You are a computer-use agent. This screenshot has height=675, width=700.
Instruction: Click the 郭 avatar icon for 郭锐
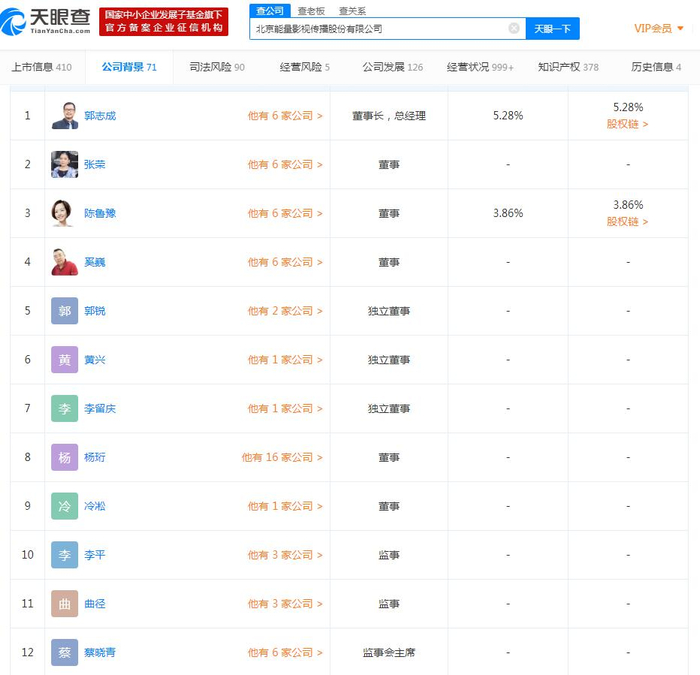pos(65,311)
